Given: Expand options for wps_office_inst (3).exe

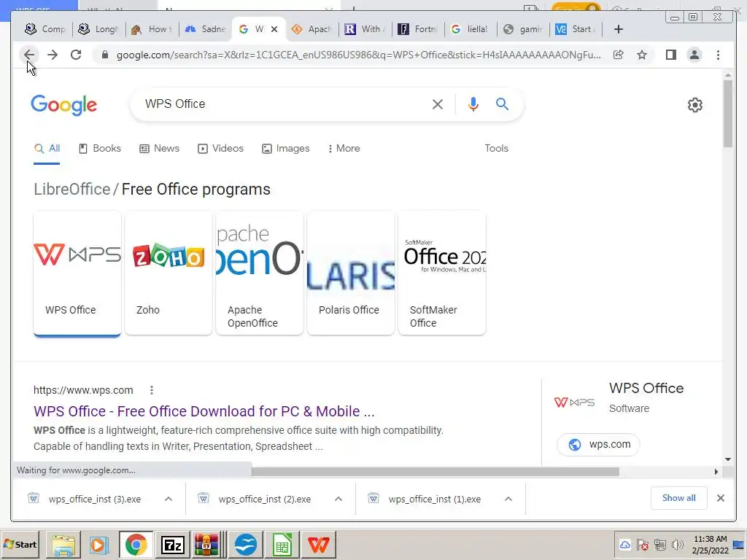Looking at the screenshot, I should [169, 499].
